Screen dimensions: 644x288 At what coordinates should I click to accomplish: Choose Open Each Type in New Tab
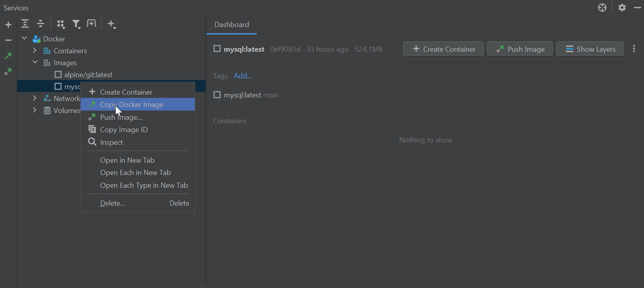(x=138, y=185)
